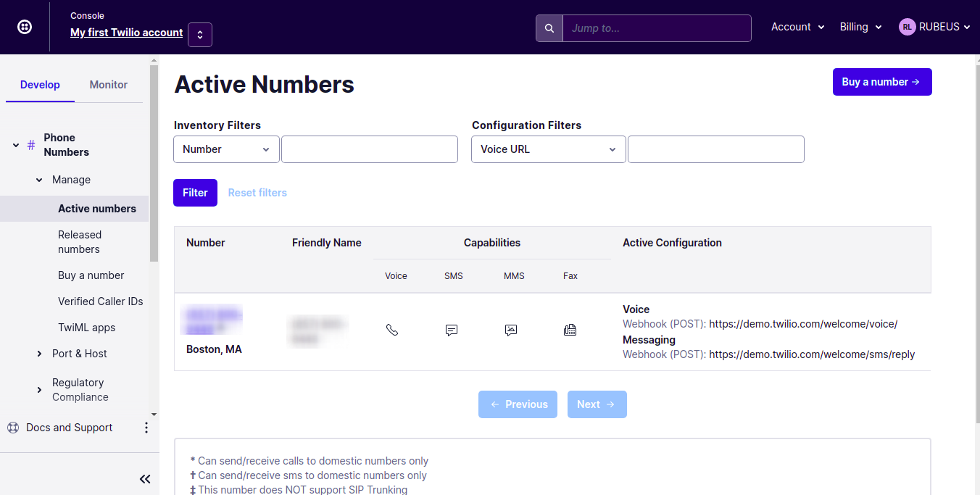Click the Friendly Name column header
Image resolution: width=980 pixels, height=495 pixels.
click(x=327, y=243)
